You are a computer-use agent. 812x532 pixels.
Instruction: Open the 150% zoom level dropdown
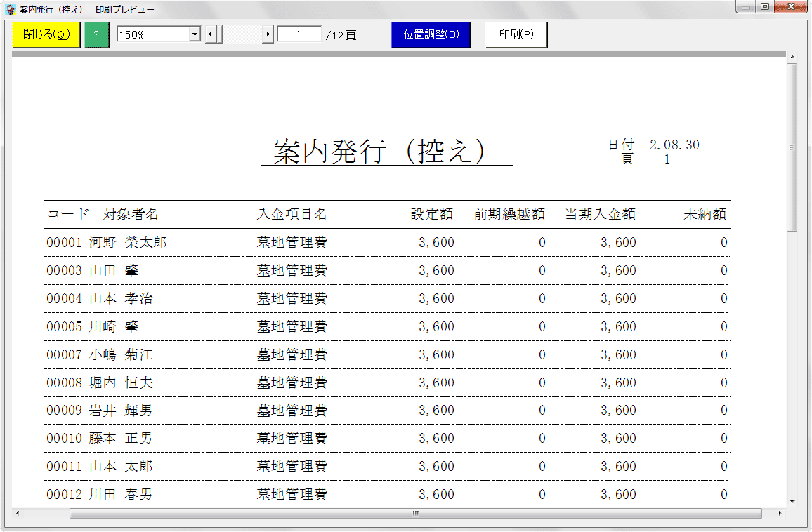pos(195,34)
